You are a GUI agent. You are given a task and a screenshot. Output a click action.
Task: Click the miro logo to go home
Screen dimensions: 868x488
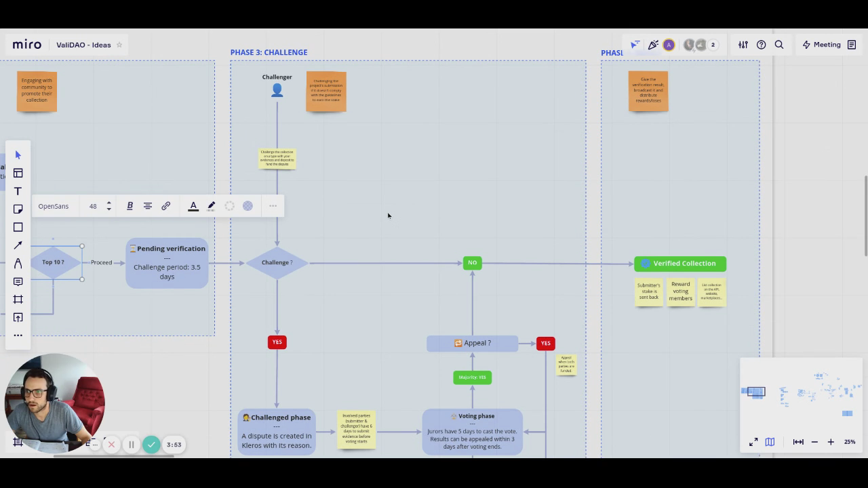coord(27,45)
